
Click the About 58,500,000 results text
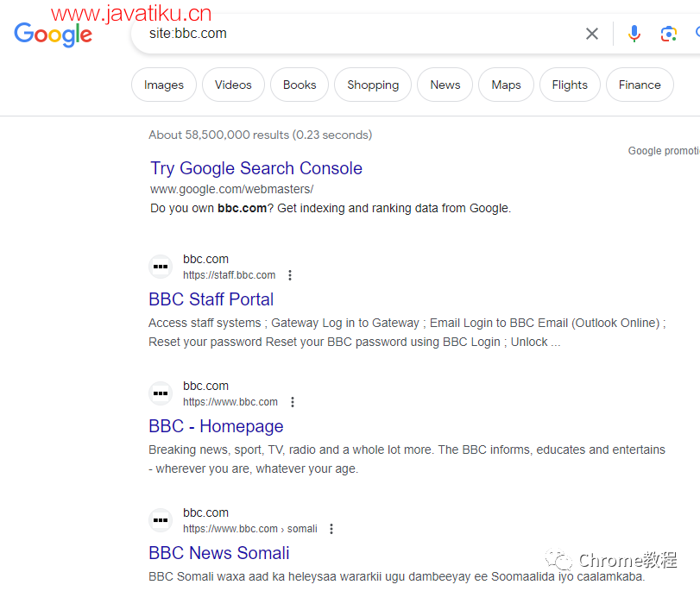261,135
